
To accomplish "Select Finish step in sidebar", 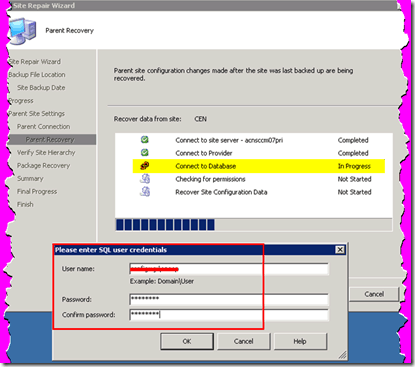I will [25, 204].
